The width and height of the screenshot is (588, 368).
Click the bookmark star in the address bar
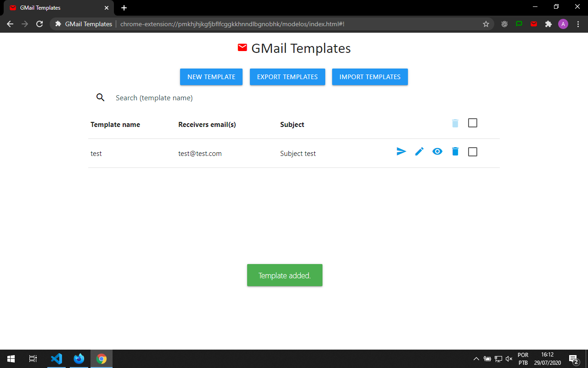point(486,23)
